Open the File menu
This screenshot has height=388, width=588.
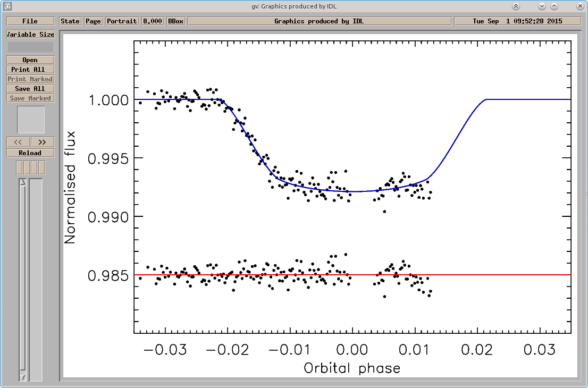(30, 21)
